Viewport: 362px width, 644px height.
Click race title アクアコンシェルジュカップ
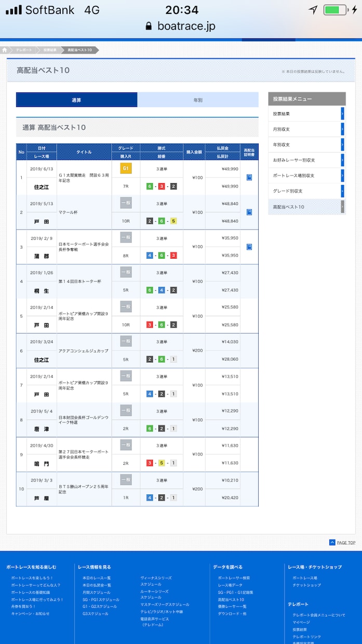coord(84,351)
